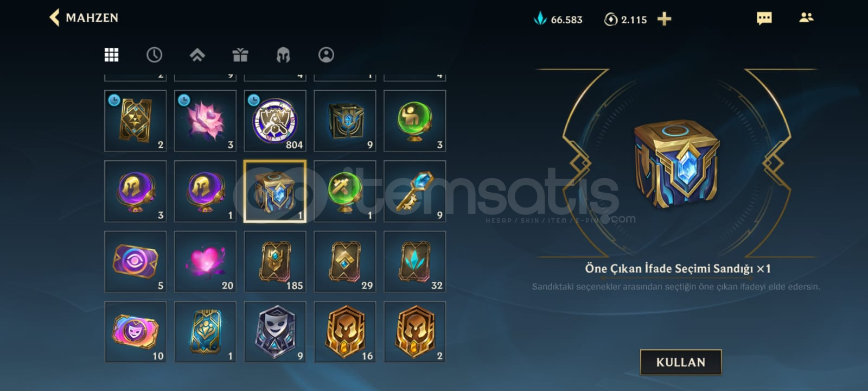Select the green orb hammer item
The height and width of the screenshot is (391, 868).
click(x=345, y=191)
